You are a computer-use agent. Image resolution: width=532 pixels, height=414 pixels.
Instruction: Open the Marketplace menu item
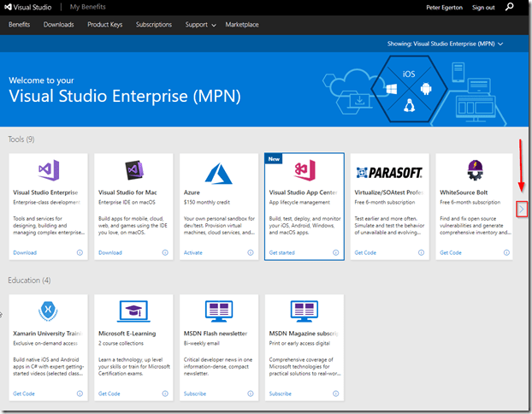[242, 25]
